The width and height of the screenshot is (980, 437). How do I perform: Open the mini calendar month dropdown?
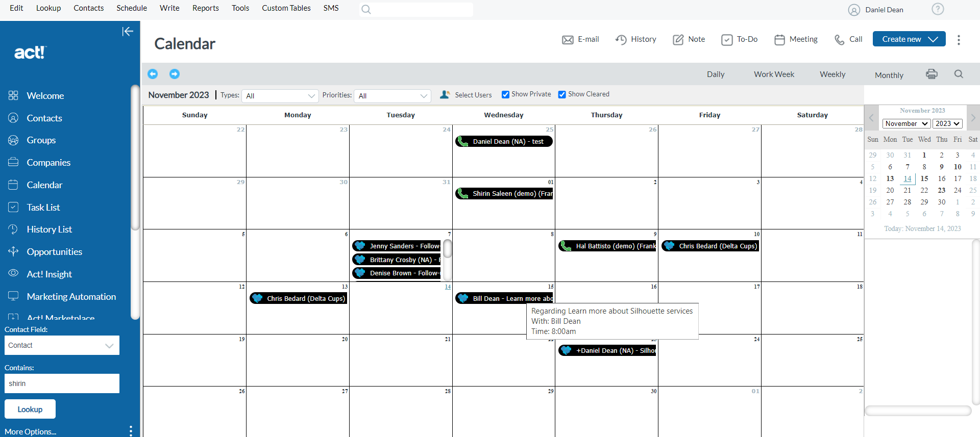[906, 123]
